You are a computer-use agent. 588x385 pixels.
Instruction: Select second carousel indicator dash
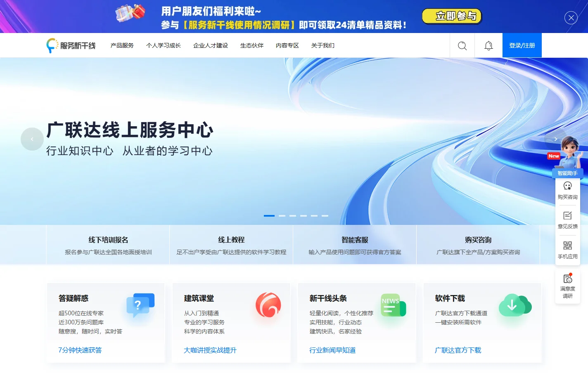coord(282,216)
